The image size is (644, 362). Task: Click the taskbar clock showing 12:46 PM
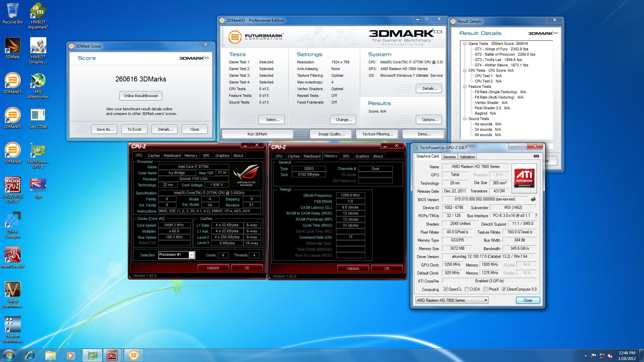(627, 356)
